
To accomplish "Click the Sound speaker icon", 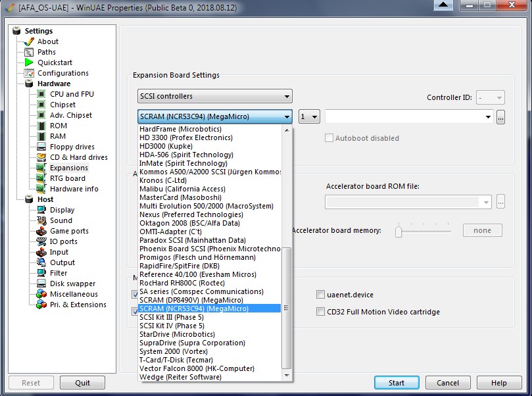I will (41, 220).
